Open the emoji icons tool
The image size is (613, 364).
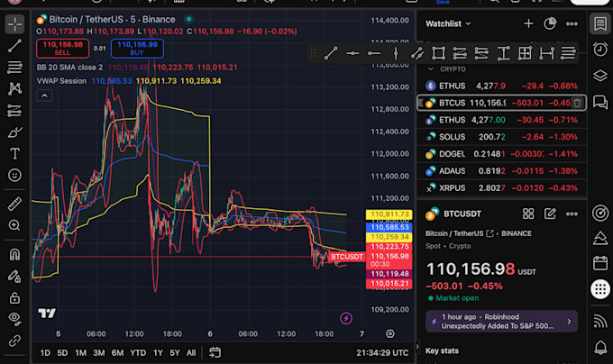pyautogui.click(x=14, y=175)
